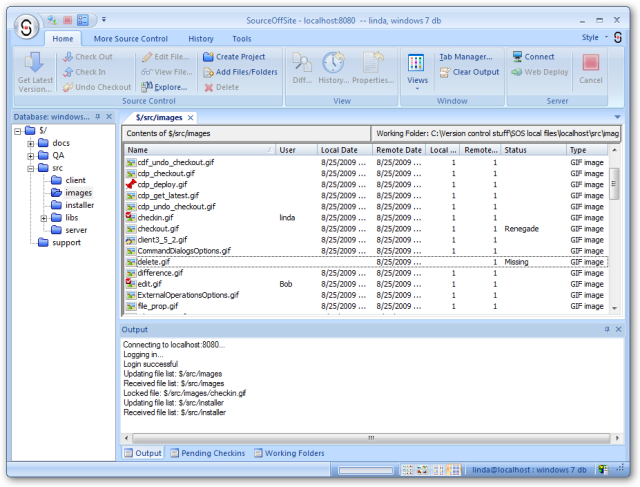Click View File command
This screenshot has height=487, width=640.
[167, 72]
